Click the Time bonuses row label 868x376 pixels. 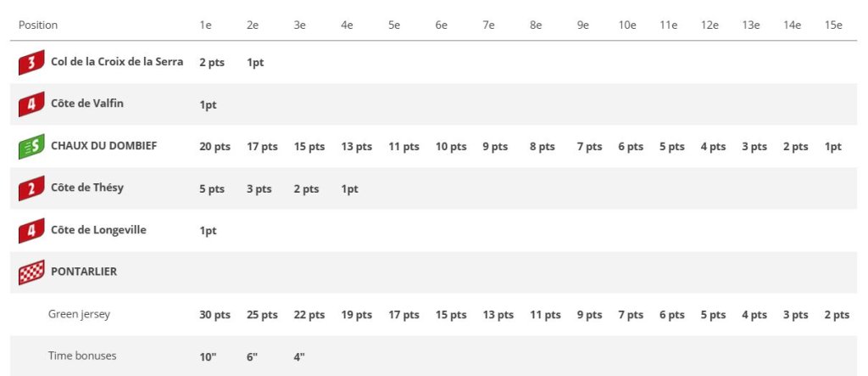pyautogui.click(x=82, y=356)
